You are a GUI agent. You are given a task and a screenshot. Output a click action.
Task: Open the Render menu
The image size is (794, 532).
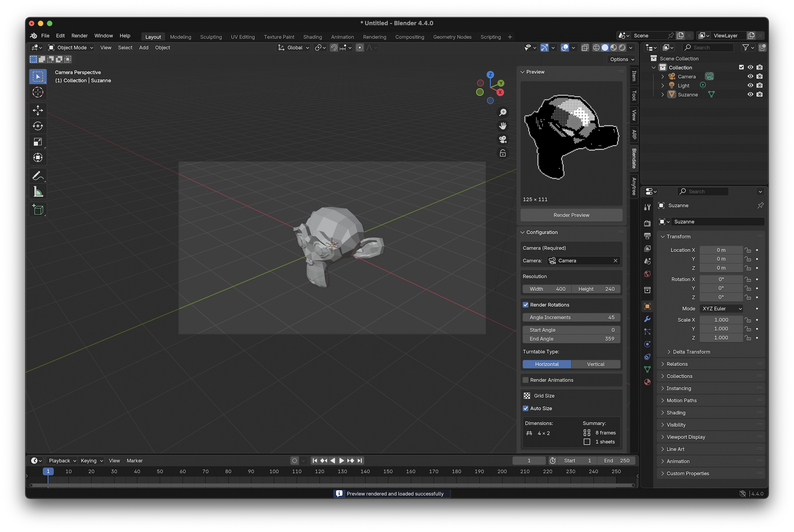[x=79, y=36]
